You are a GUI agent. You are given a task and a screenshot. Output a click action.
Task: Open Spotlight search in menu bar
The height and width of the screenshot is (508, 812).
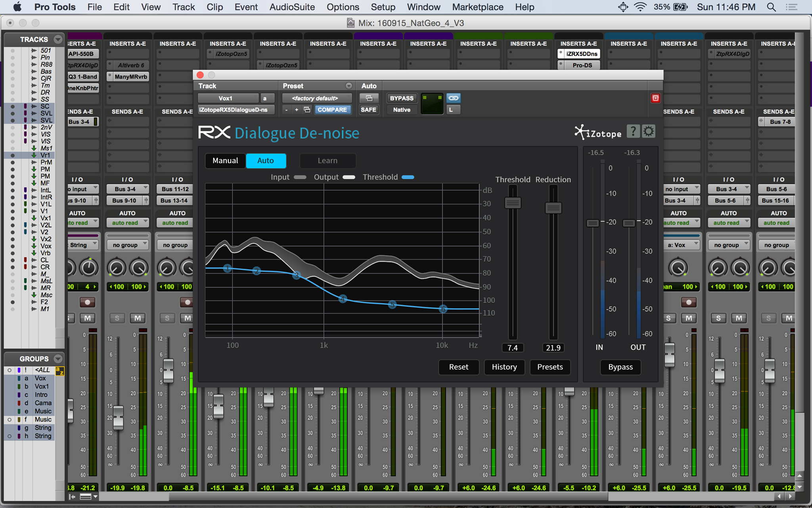click(x=771, y=7)
